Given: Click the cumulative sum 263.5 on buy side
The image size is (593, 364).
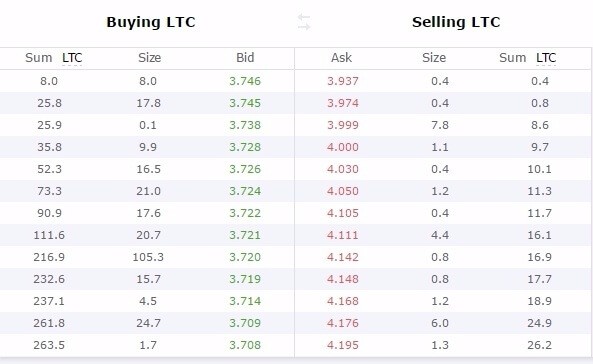Looking at the screenshot, I should coord(49,345).
